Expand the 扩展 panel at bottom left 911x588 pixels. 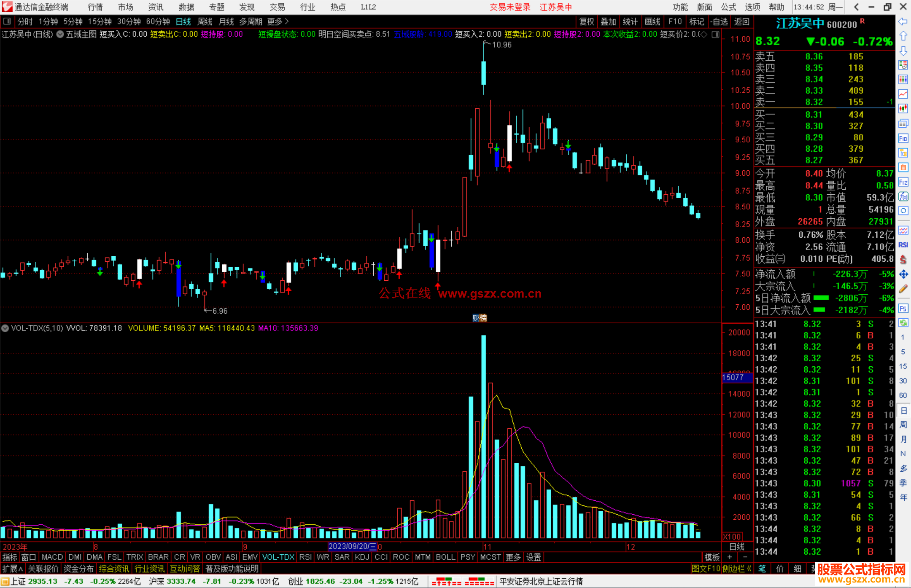coord(12,569)
